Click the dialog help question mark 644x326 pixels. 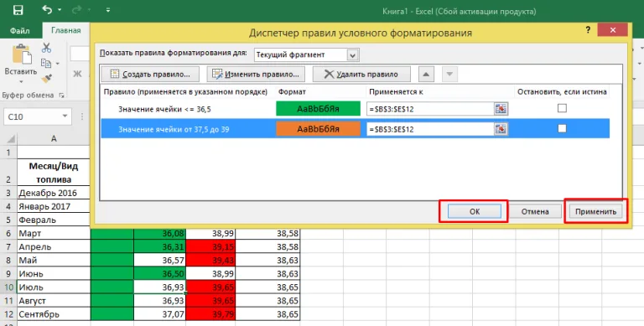pos(588,29)
